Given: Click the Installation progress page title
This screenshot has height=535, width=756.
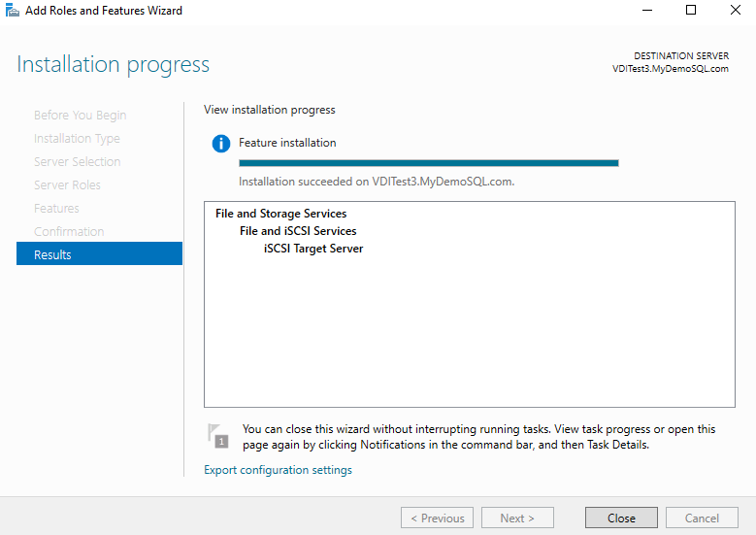Looking at the screenshot, I should (x=113, y=64).
